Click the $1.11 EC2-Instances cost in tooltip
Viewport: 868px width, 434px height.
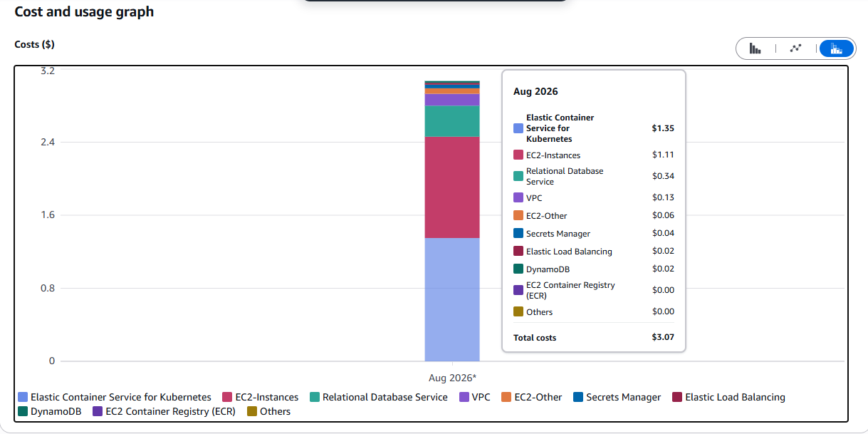pos(663,155)
